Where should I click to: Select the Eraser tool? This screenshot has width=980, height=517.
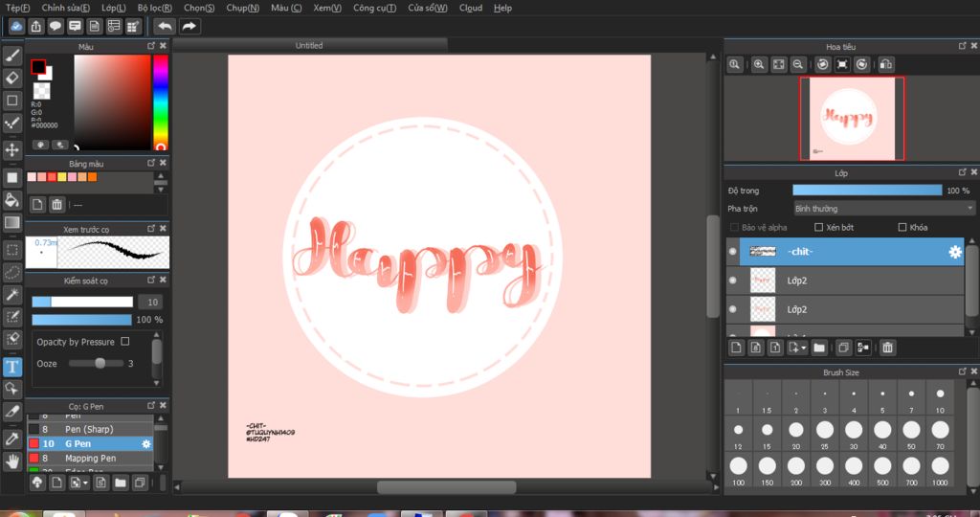tap(11, 79)
